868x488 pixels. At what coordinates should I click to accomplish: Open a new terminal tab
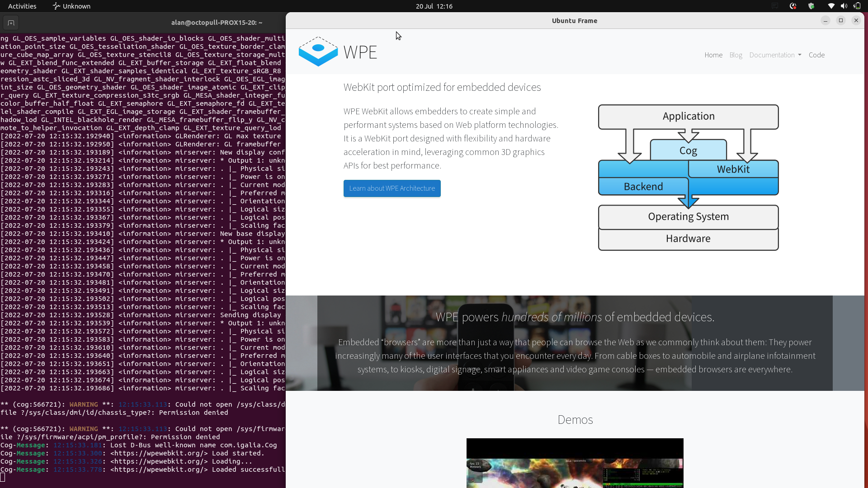[x=10, y=23]
